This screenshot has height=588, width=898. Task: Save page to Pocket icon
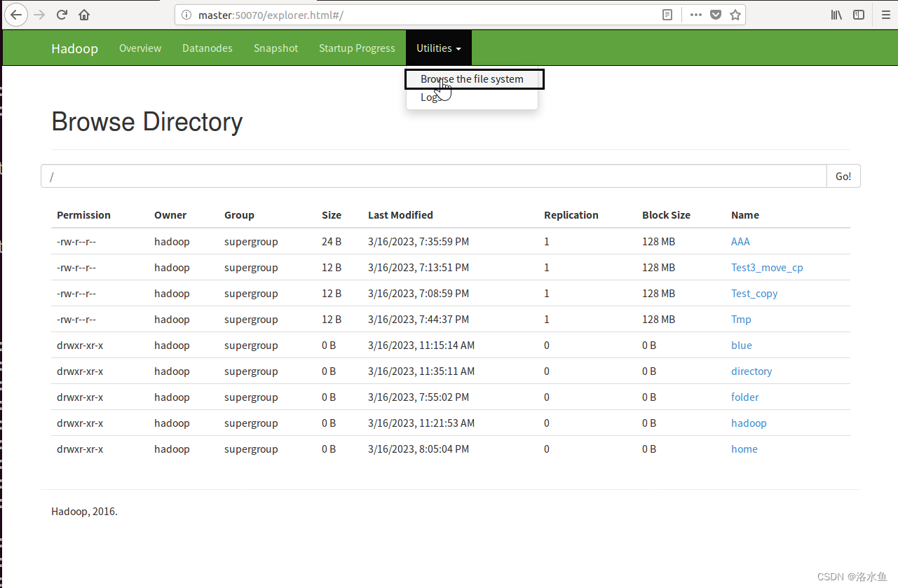(x=716, y=15)
